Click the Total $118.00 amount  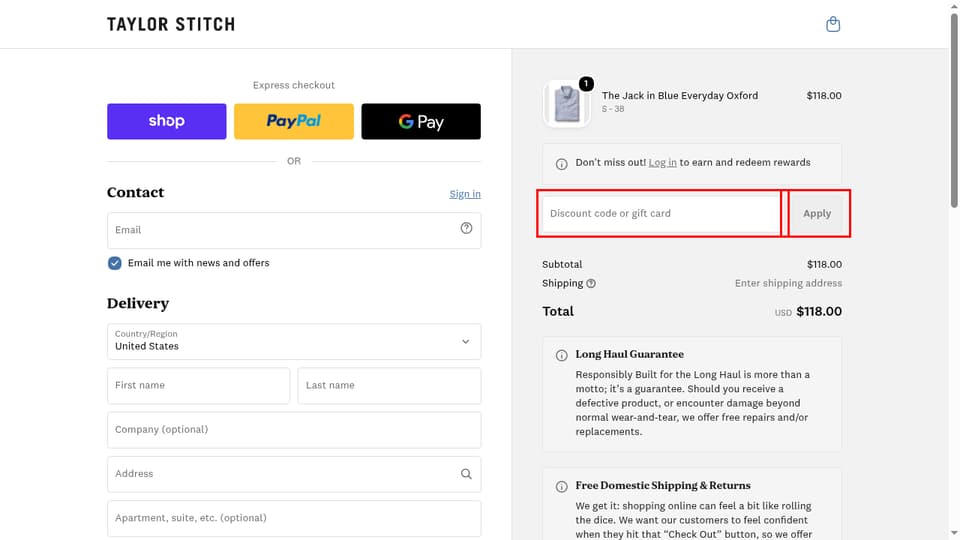pyautogui.click(x=819, y=312)
